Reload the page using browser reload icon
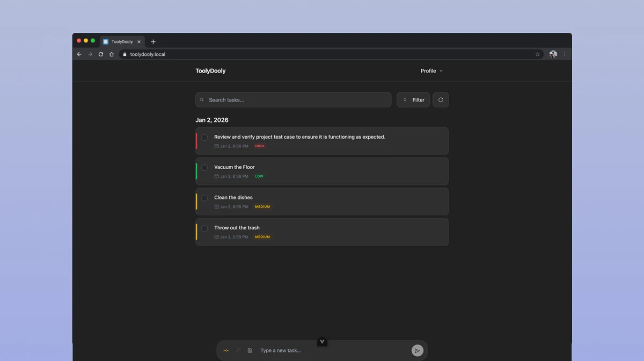Image resolution: width=644 pixels, height=361 pixels. 101,54
